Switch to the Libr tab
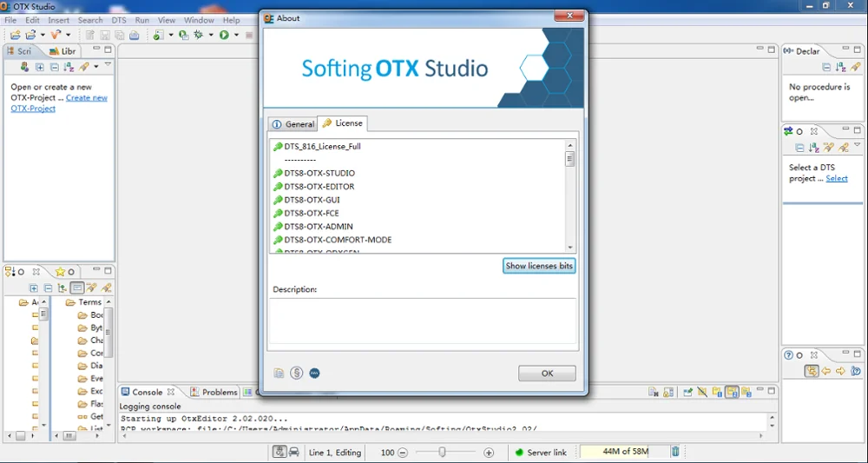Image resolution: width=868 pixels, height=463 pixels. click(62, 51)
